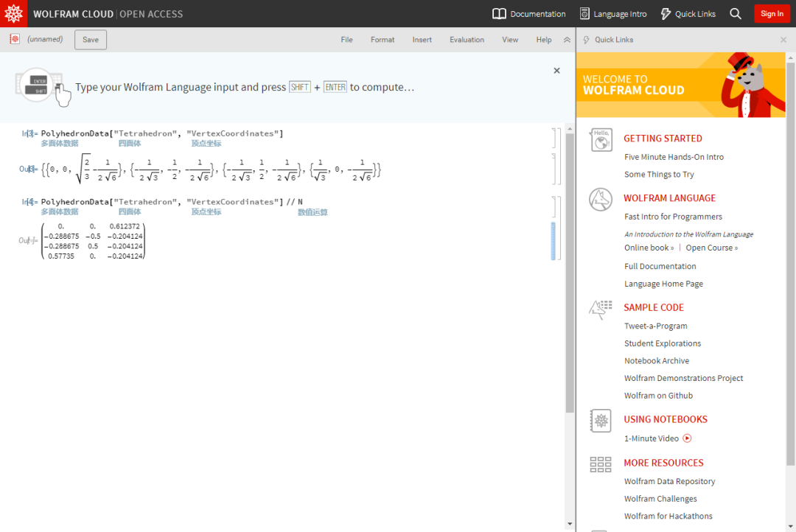Image resolution: width=796 pixels, height=532 pixels.
Task: Click the Wolfram spikey logo icon
Action: (x=13, y=13)
